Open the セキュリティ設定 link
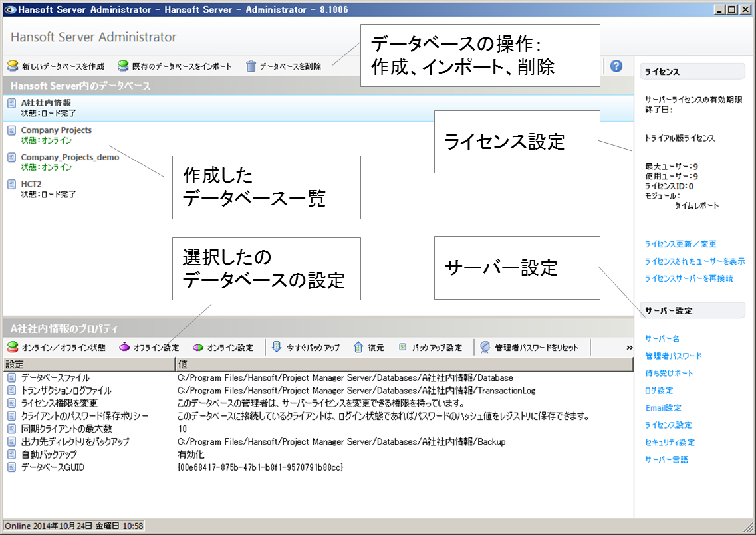756x535 pixels. click(670, 443)
